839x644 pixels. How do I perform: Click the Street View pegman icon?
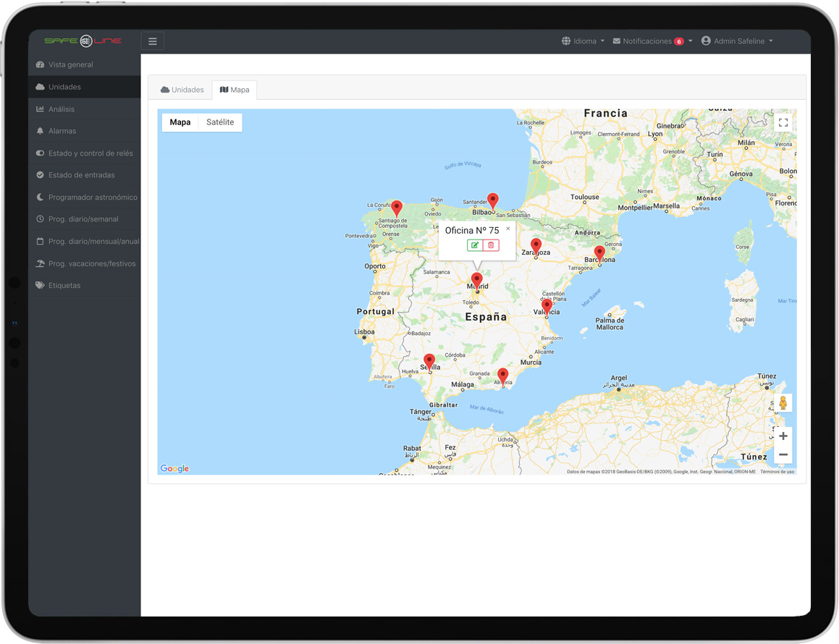(x=783, y=403)
